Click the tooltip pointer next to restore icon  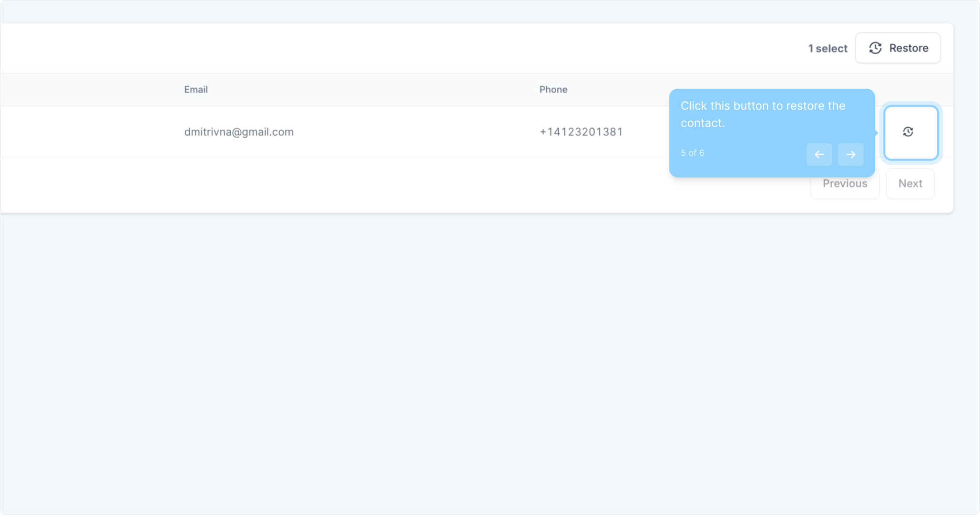(877, 133)
